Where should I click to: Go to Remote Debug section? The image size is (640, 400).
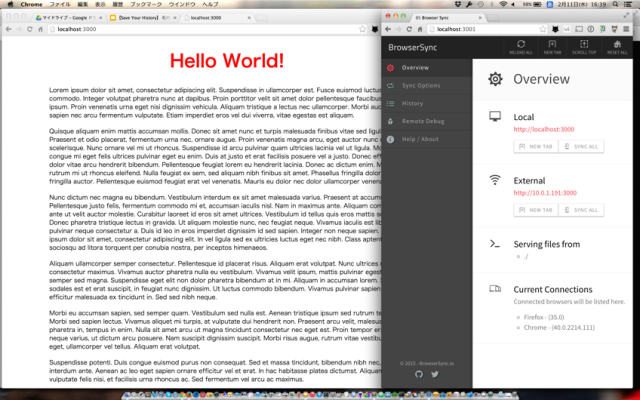[x=422, y=121]
